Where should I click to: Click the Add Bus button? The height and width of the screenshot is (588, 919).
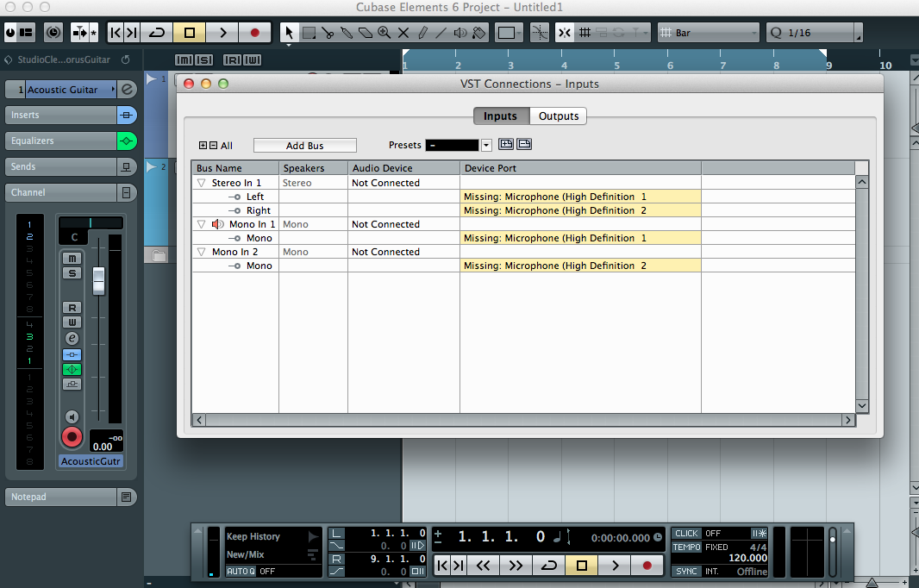pyautogui.click(x=305, y=146)
